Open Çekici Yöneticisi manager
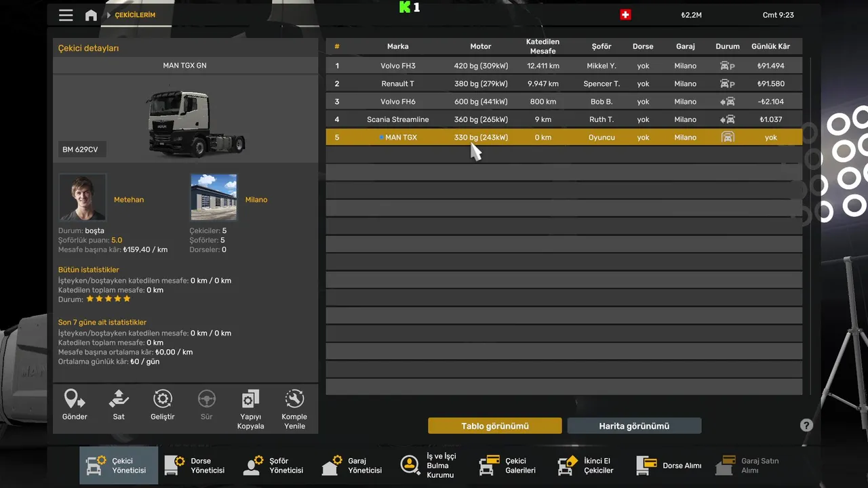Viewport: 868px width, 488px height. point(119,465)
